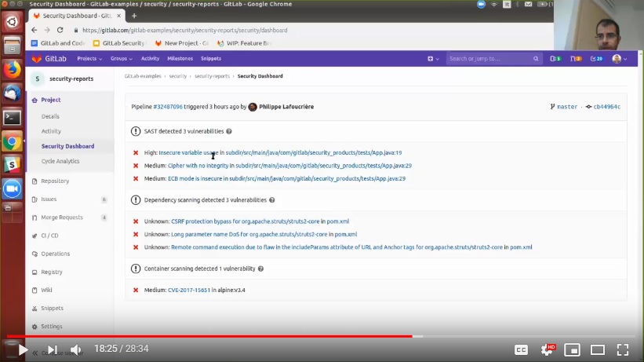
Task: Click the browser back arrow
Action: (x=34, y=30)
